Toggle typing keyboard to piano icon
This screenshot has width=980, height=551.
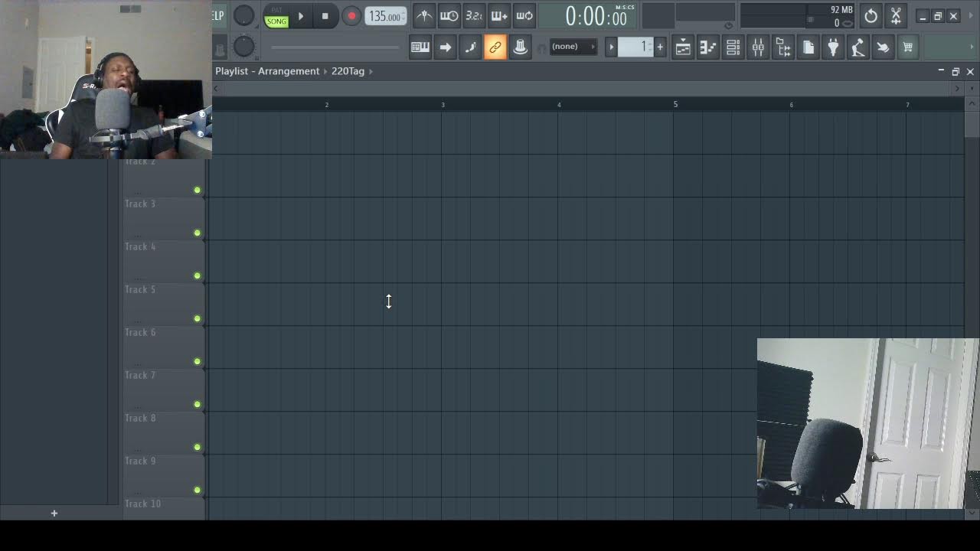coord(420,47)
